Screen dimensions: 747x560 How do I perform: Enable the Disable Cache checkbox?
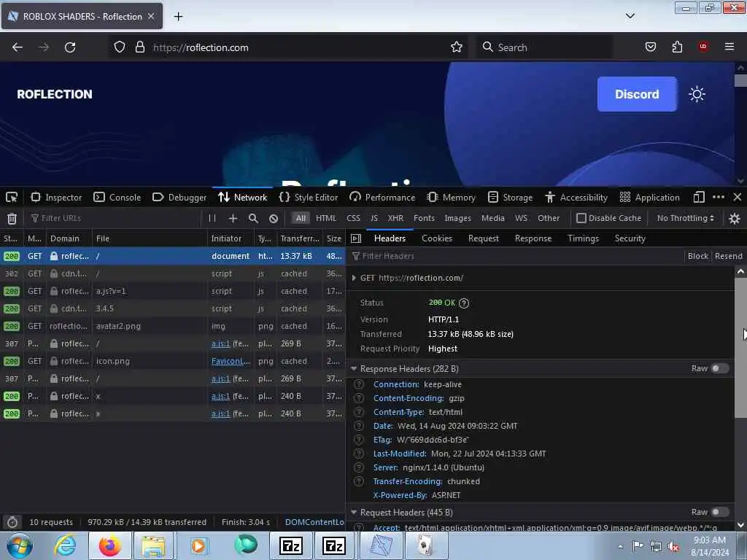581,218
